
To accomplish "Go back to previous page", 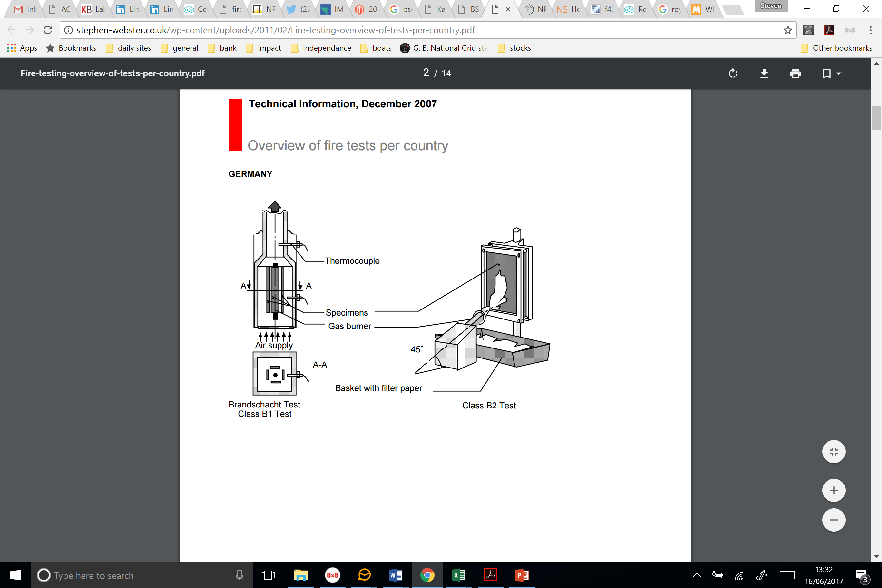I will 12,30.
